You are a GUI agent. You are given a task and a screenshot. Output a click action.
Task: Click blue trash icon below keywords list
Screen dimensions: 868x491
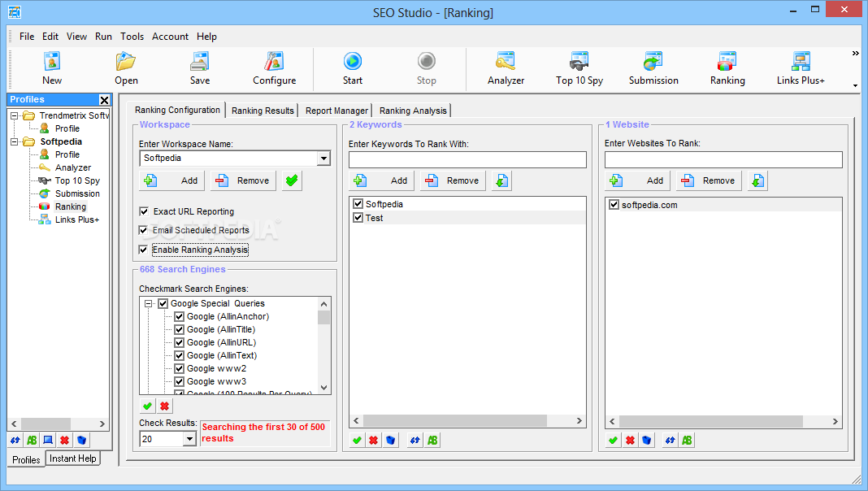[x=391, y=441]
